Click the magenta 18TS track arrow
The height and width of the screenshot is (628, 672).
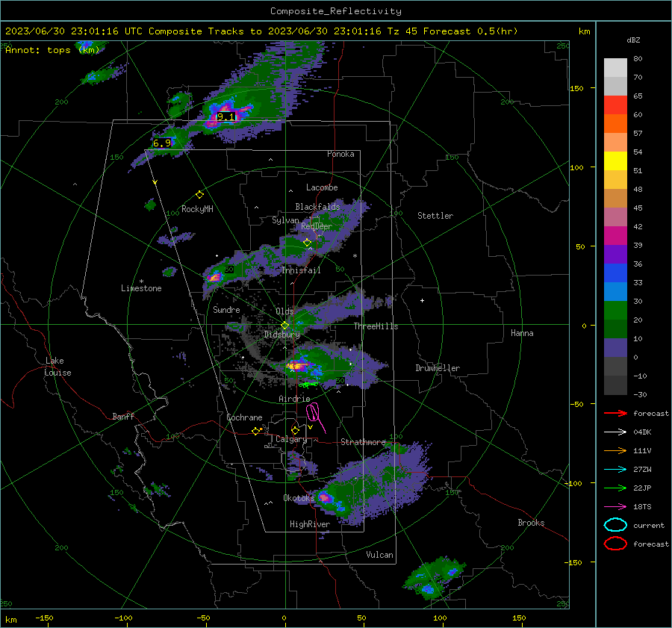(x=615, y=507)
